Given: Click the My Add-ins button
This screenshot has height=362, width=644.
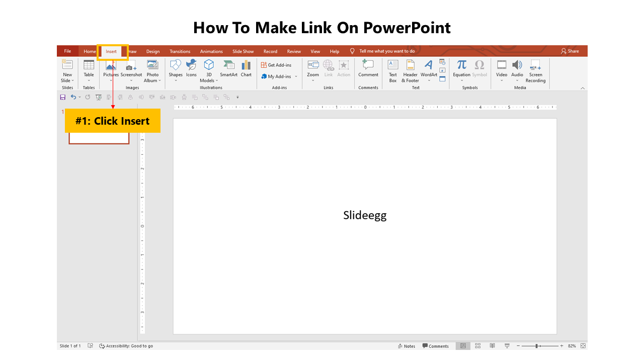Looking at the screenshot, I should [x=276, y=76].
